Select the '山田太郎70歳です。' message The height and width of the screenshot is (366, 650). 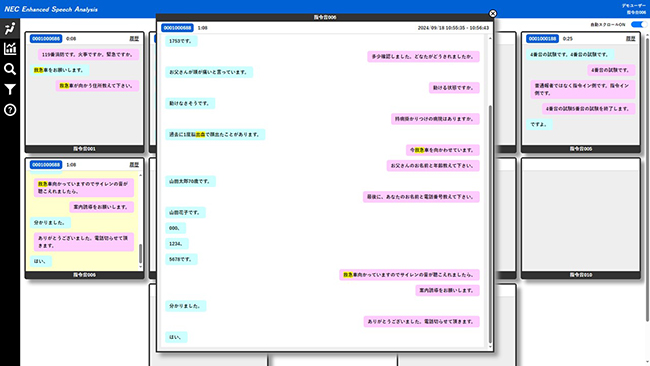point(190,181)
